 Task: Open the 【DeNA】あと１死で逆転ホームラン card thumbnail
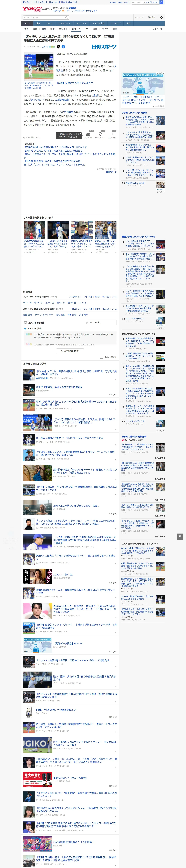point(58,230)
